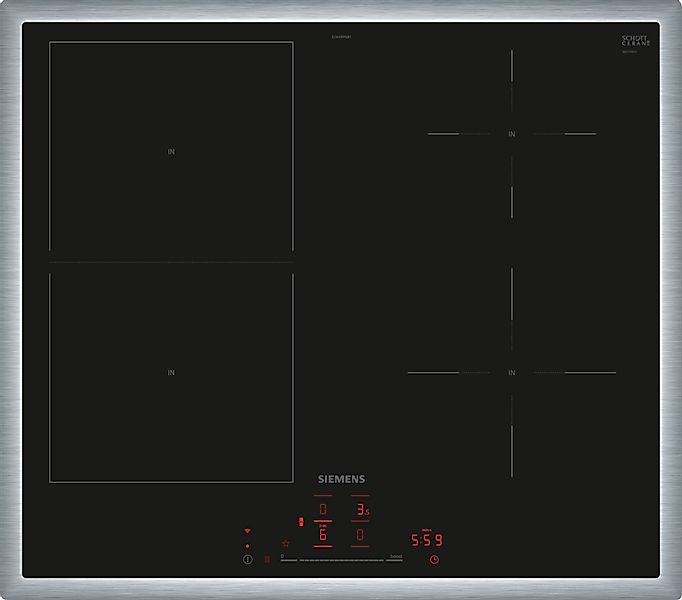
Task: Click the Siemens brand logo
Action: 341,480
